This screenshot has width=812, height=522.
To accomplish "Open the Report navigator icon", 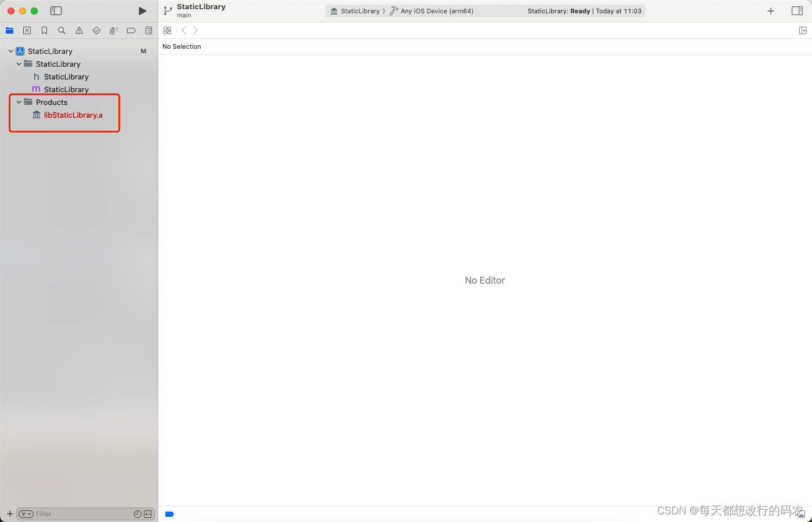I will (148, 31).
